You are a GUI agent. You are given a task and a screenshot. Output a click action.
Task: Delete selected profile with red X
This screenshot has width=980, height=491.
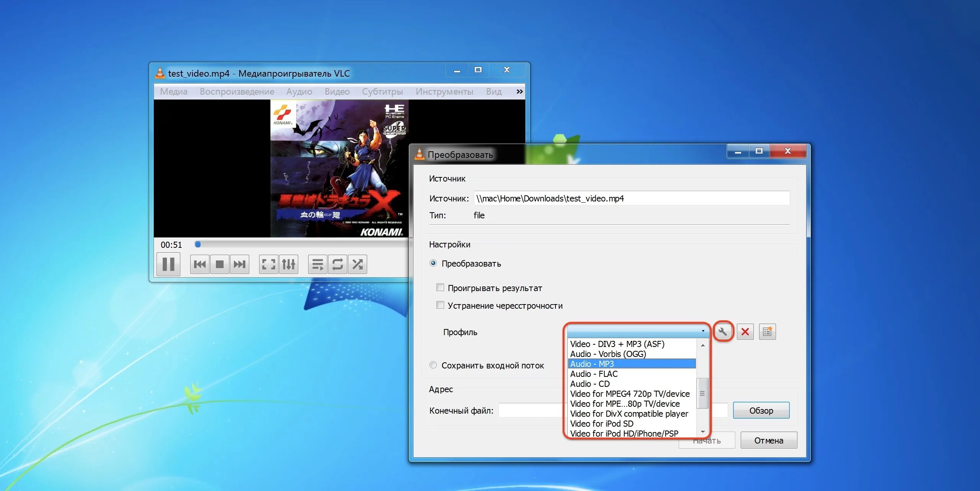pyautogui.click(x=745, y=332)
